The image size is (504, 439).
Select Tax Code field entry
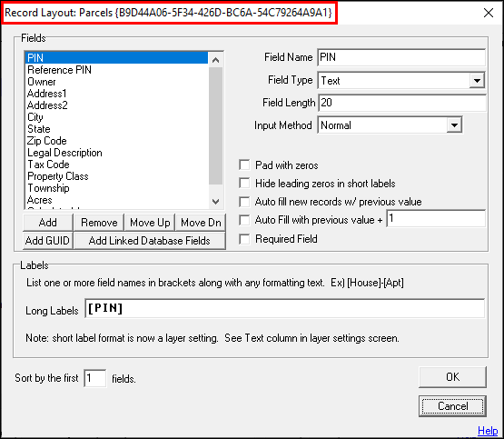[116, 165]
